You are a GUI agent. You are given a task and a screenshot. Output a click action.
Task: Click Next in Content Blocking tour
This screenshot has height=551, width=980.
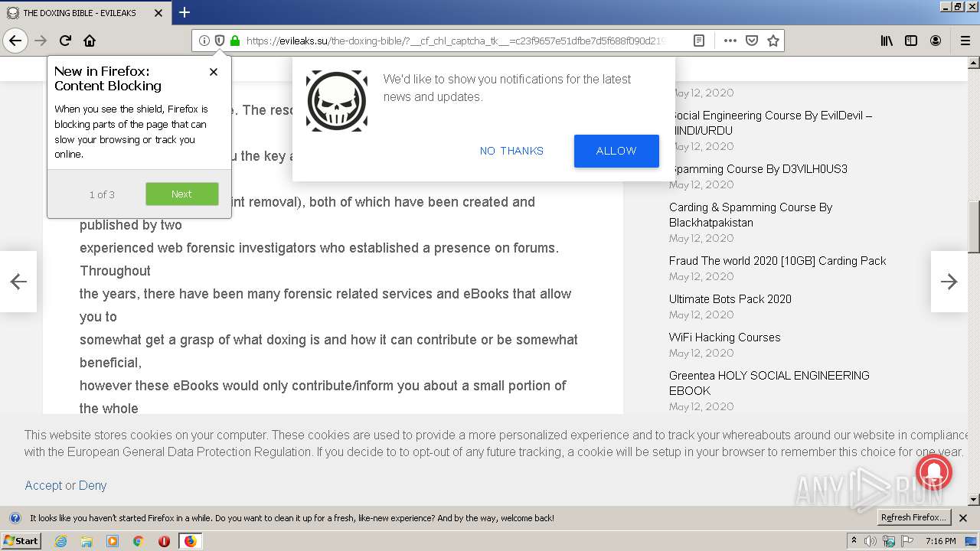(182, 194)
